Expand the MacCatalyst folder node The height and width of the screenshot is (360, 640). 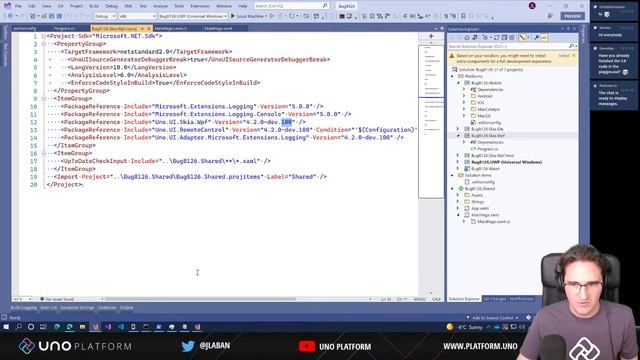click(x=464, y=109)
